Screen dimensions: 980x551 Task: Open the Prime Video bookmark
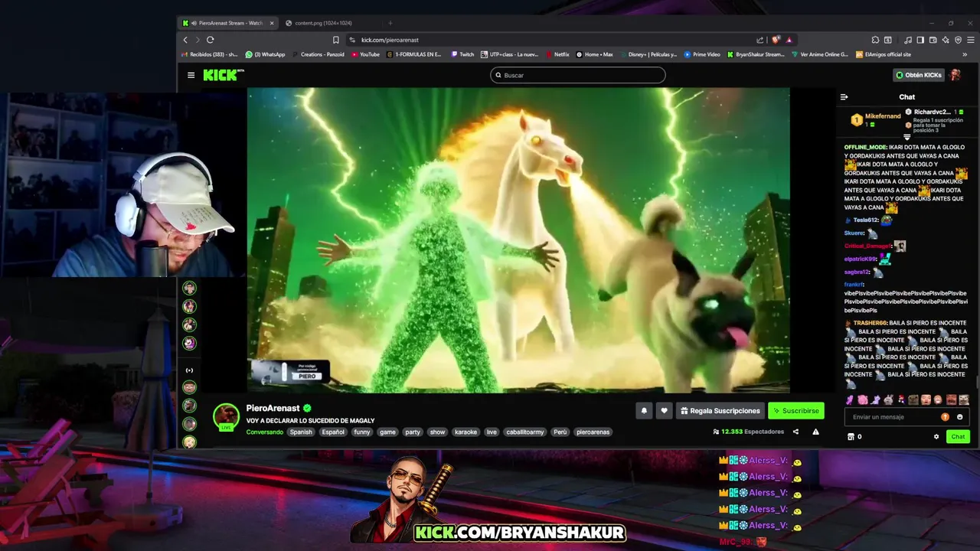[702, 54]
